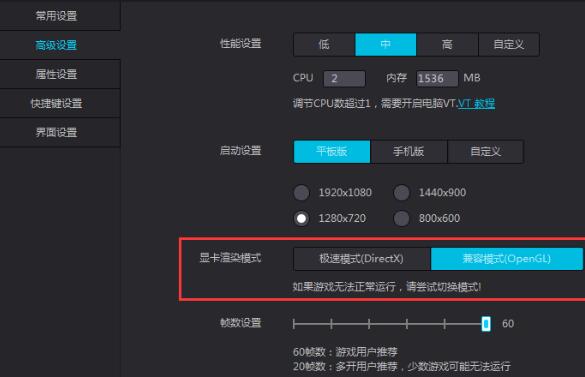Select the 800x600 resolution radio

401,218
